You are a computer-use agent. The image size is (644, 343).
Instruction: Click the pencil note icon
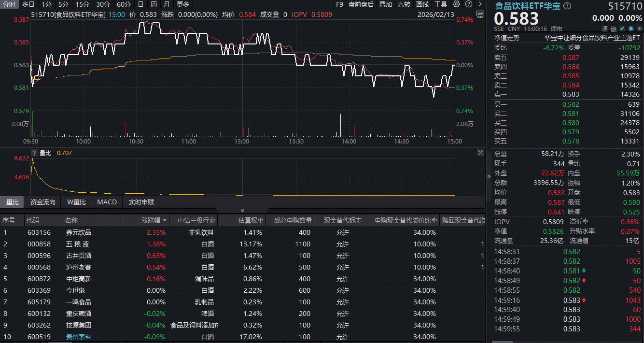tap(622, 29)
